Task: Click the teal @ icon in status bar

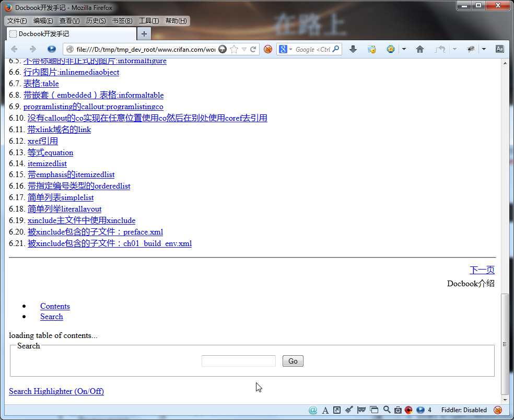Action: pos(313,410)
